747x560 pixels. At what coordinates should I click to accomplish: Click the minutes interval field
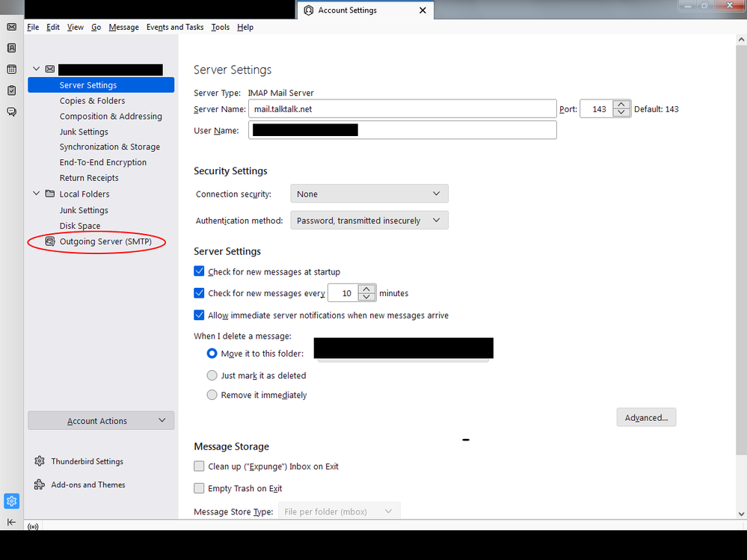click(343, 293)
